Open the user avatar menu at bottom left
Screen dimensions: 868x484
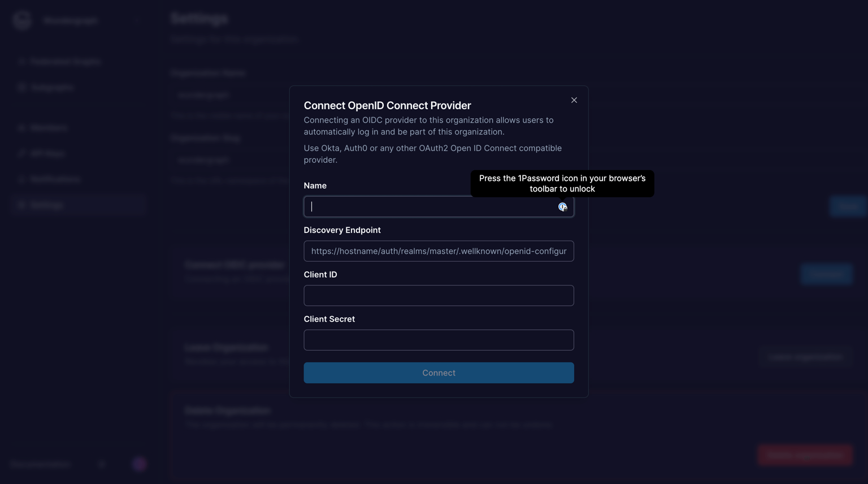tap(138, 464)
